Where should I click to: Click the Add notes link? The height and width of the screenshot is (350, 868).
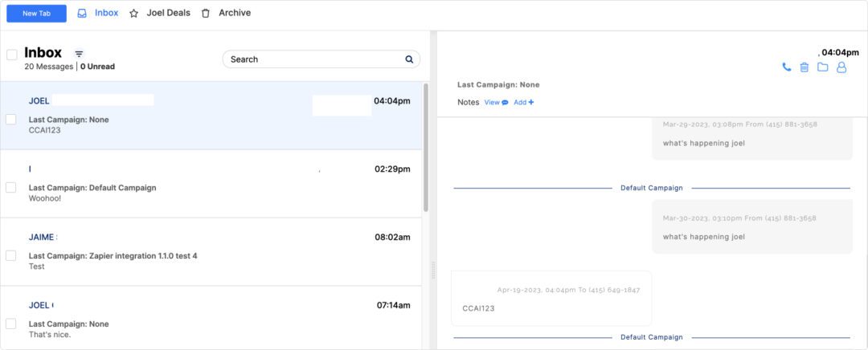(x=524, y=102)
